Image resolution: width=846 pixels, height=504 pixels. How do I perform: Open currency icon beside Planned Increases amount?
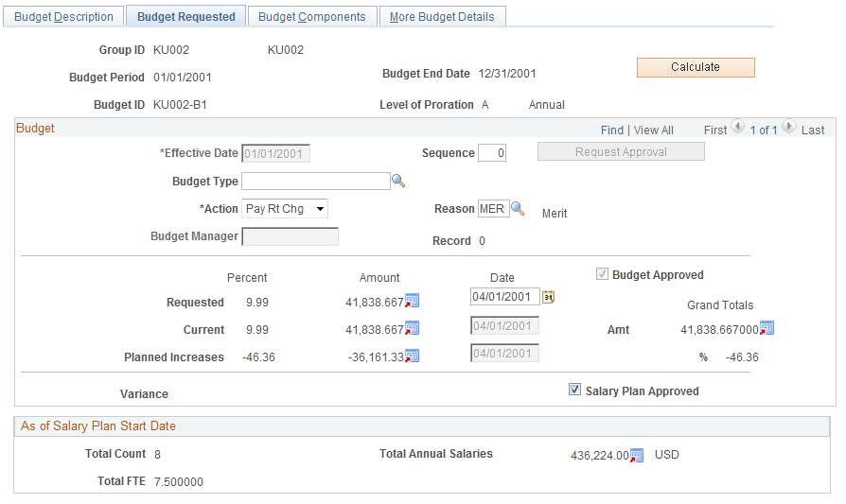coord(413,356)
